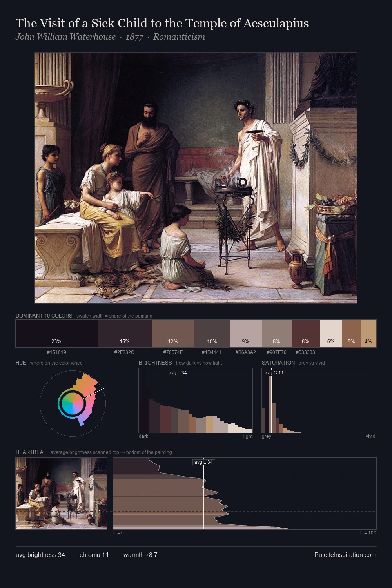Pick the 12% swatch #70574F
The image size is (392, 588).
click(173, 334)
